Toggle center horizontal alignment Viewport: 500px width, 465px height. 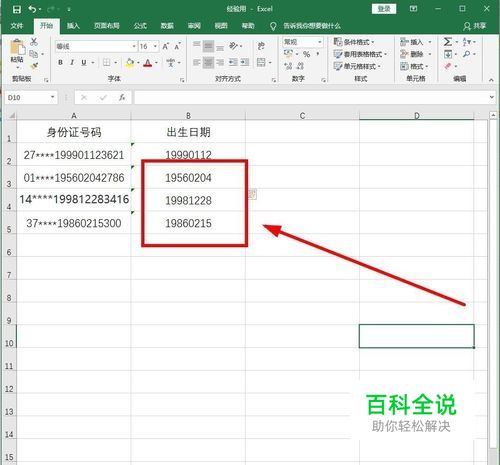[208, 62]
